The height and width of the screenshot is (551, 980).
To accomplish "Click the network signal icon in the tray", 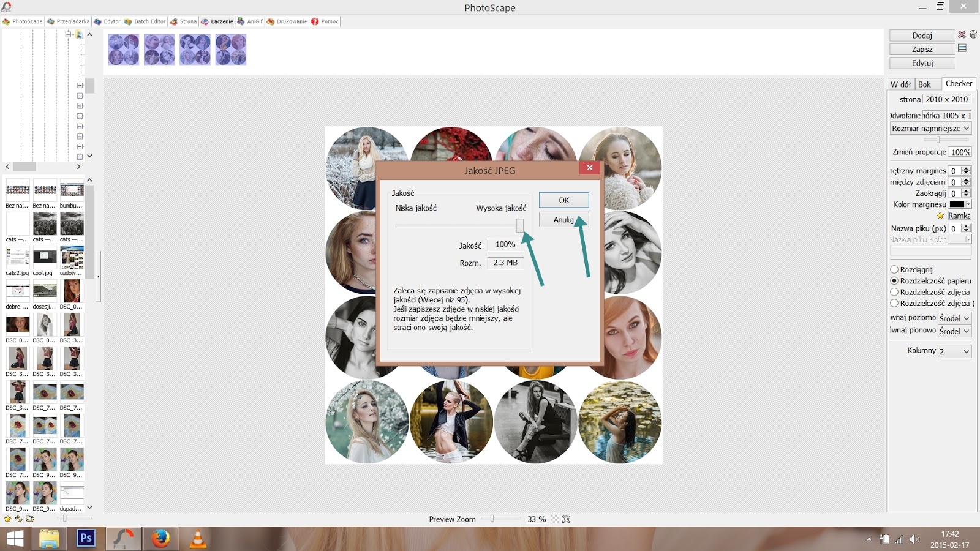I will (899, 539).
